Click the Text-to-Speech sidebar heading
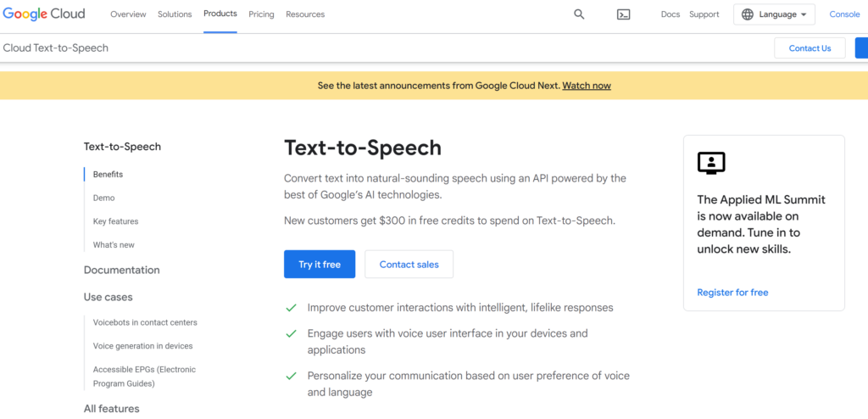This screenshot has width=868, height=419. [x=122, y=147]
